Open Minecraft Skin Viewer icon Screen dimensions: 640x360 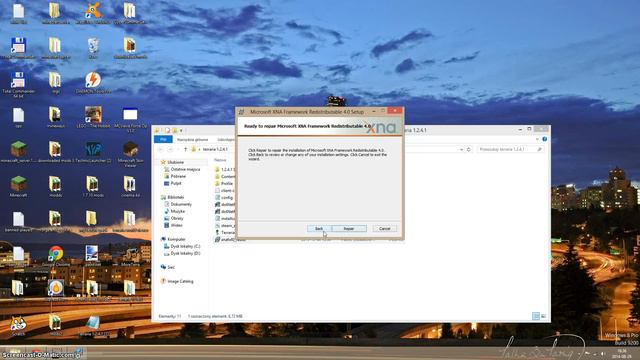coord(130,153)
